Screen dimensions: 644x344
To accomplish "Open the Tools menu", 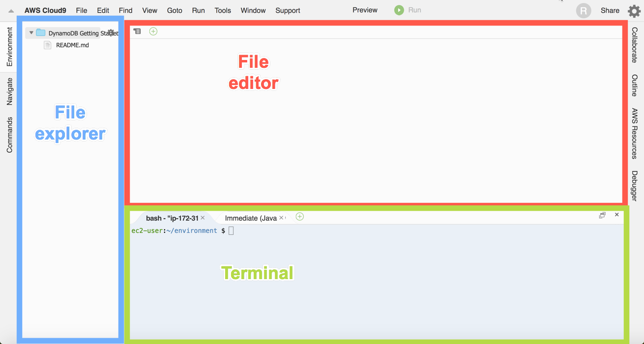I will coord(223,10).
